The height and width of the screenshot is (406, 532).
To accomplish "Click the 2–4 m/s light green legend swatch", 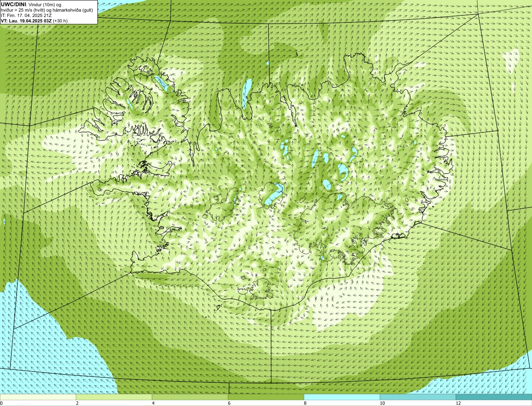I will tap(114, 397).
